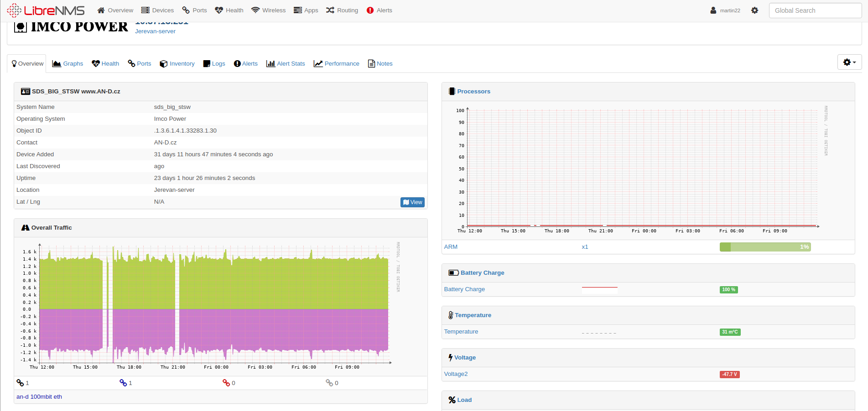Switch to the Graphs tab
The width and height of the screenshot is (868, 411).
pyautogui.click(x=68, y=64)
